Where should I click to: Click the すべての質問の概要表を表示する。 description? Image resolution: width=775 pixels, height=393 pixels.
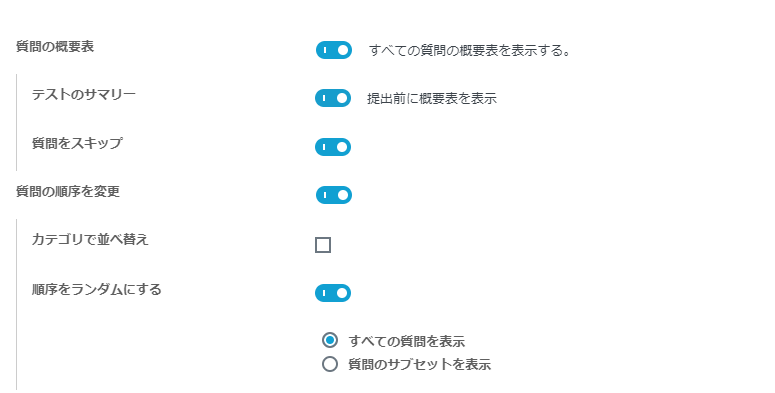coord(470,50)
